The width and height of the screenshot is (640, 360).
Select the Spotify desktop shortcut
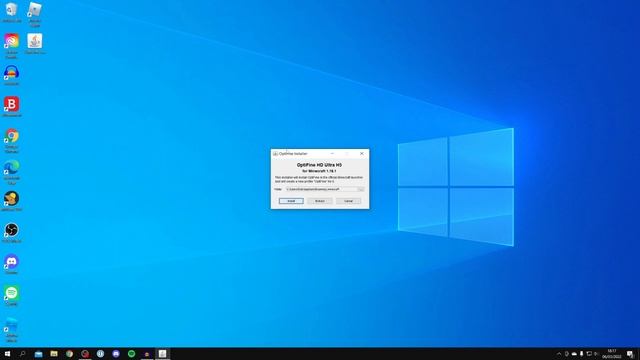(x=11, y=296)
